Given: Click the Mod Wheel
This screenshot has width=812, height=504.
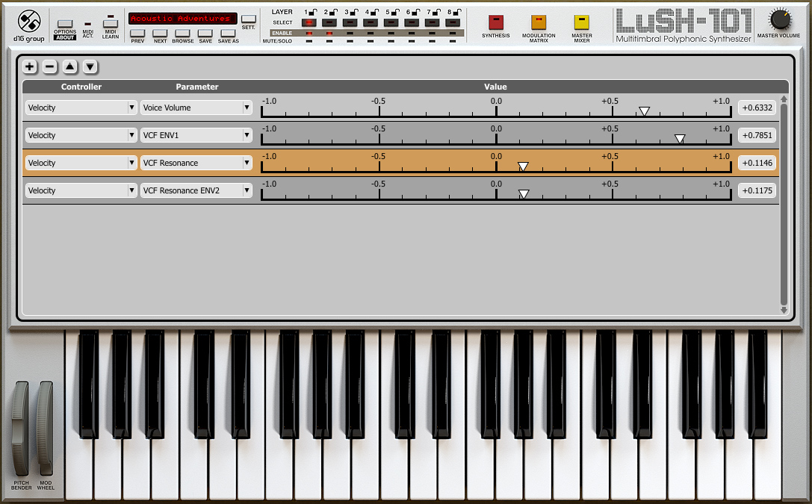Looking at the screenshot, I should coord(45,429).
